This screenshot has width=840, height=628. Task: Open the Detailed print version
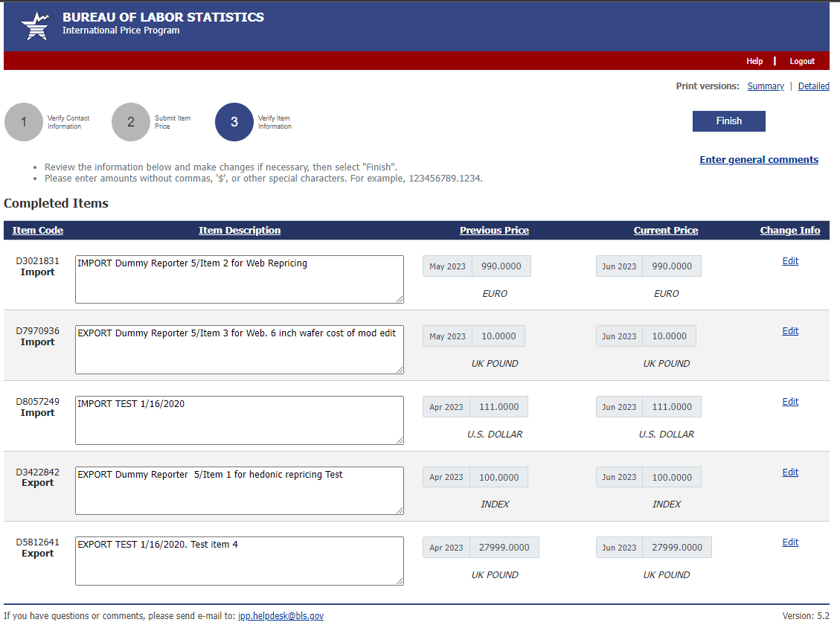click(813, 86)
